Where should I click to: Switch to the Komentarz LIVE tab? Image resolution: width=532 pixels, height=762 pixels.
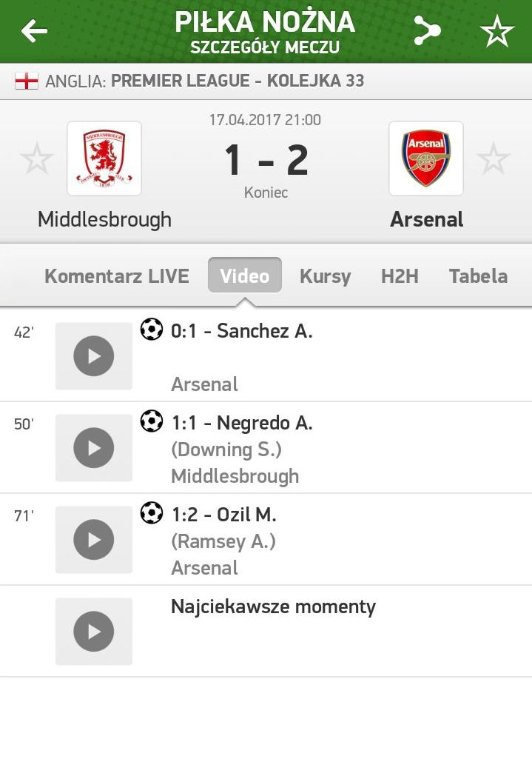tap(117, 276)
